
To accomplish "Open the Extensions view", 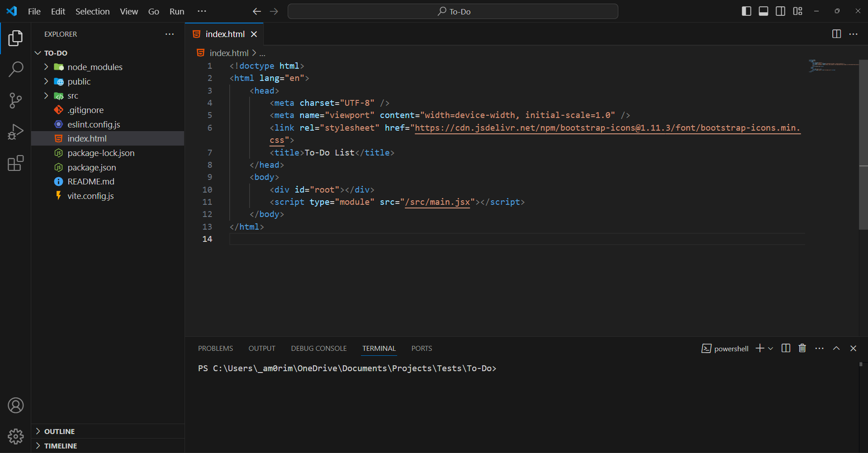I will click(x=15, y=163).
